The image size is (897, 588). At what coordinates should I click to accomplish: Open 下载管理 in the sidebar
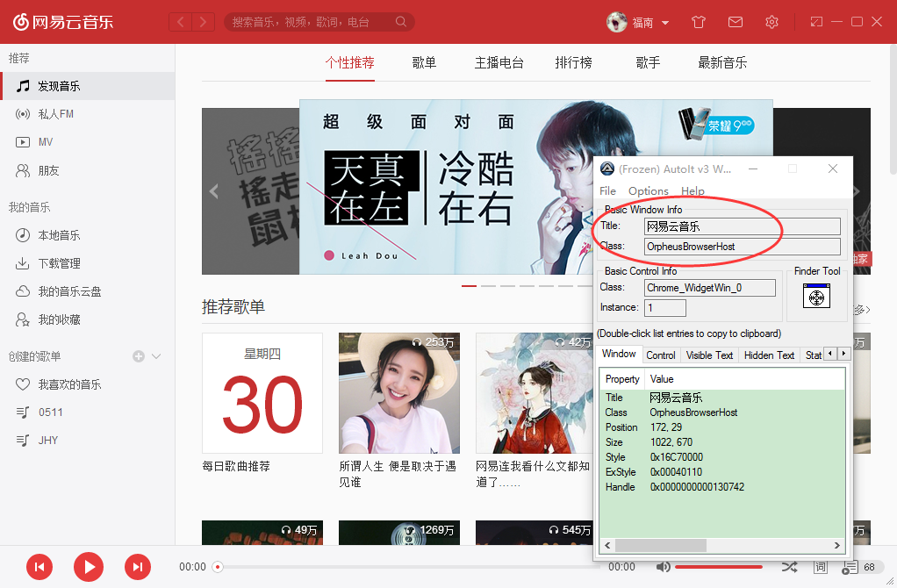[88, 263]
